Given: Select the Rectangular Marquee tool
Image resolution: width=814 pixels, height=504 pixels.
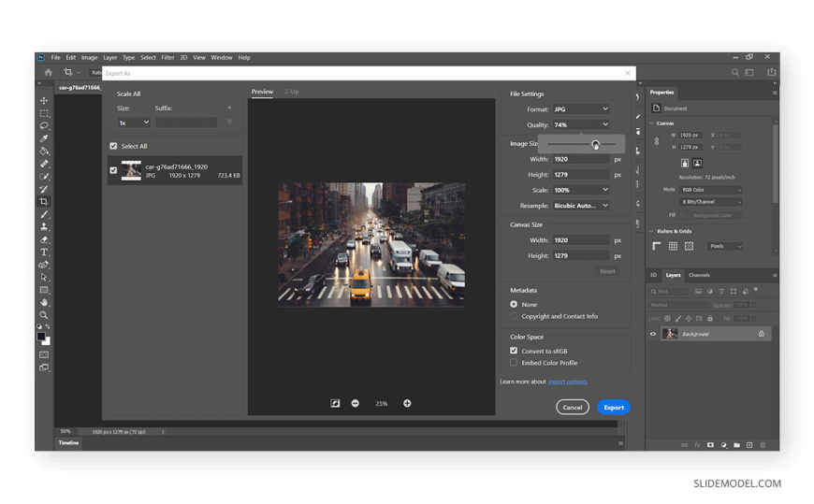Looking at the screenshot, I should pyautogui.click(x=44, y=113).
